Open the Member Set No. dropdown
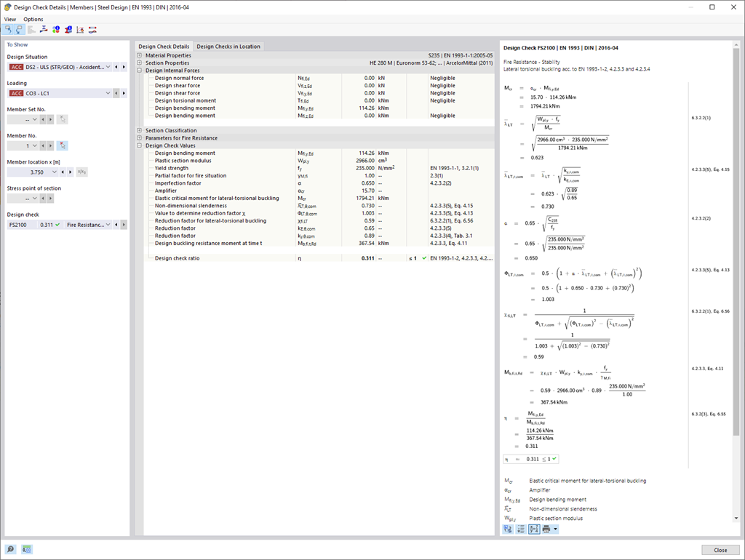The width and height of the screenshot is (745, 560). tap(35, 119)
